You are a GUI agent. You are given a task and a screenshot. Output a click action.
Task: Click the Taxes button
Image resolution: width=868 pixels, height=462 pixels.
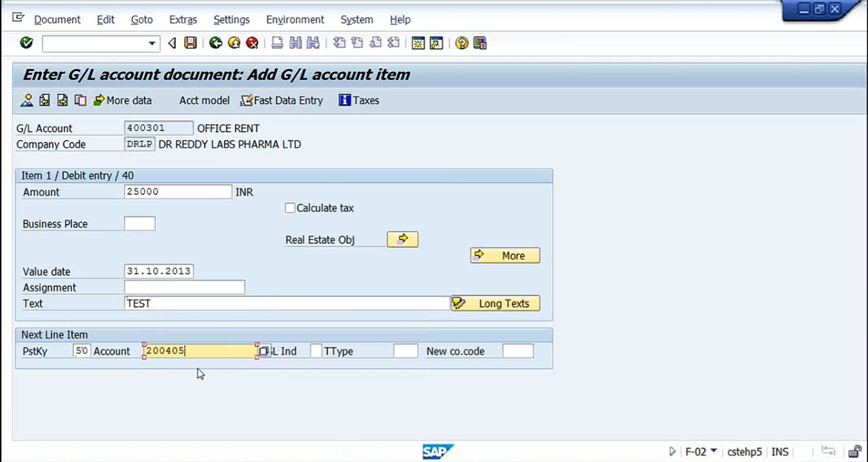tap(359, 101)
